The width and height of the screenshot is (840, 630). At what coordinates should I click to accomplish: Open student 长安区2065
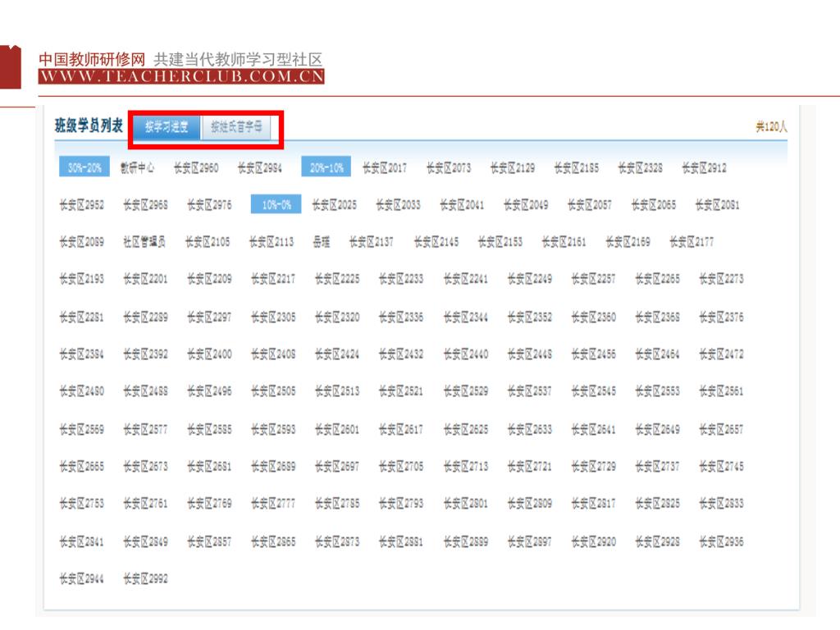tap(654, 204)
